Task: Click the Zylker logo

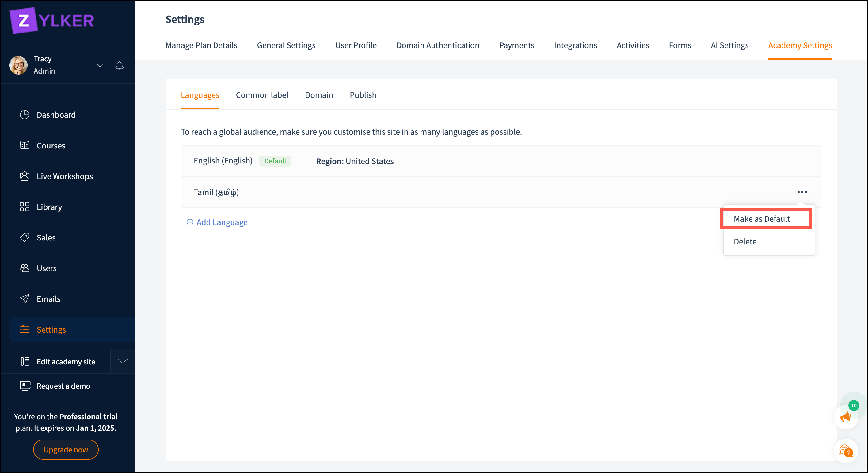Action: tap(52, 21)
